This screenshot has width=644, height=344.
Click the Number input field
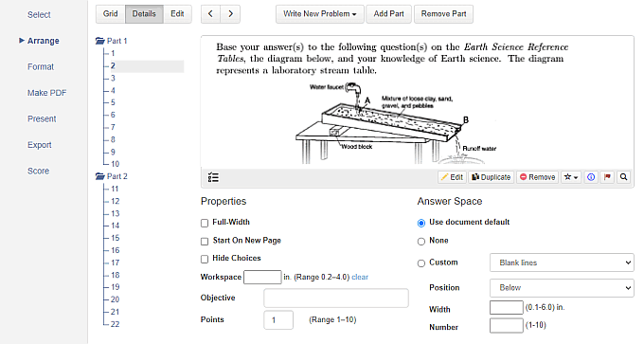coord(507,325)
